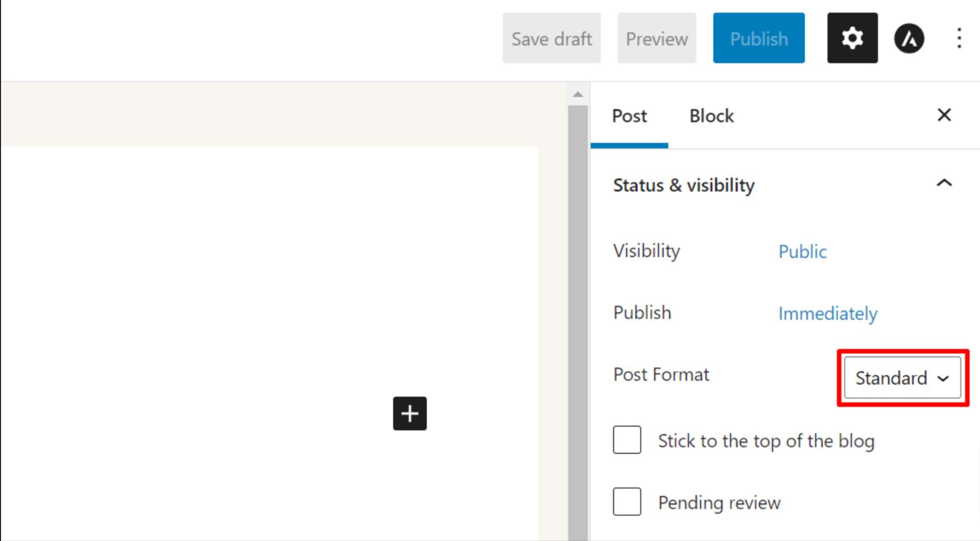
Task: Click the Preview button
Action: [656, 38]
